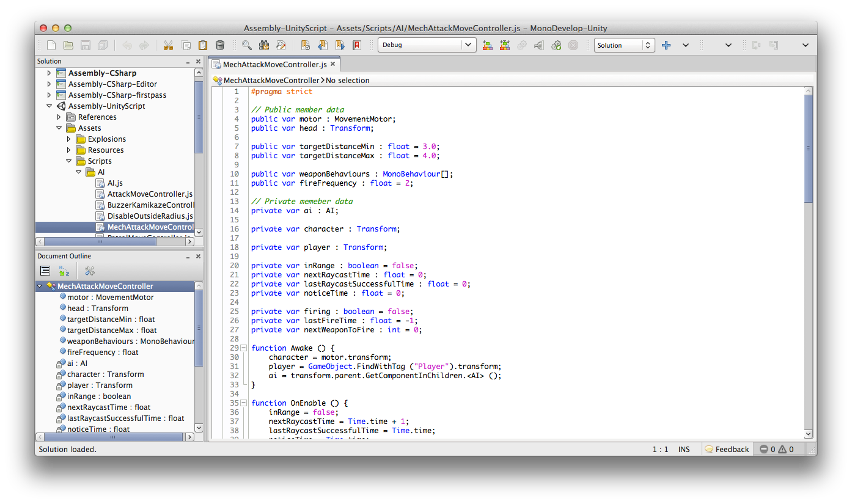This screenshot has width=852, height=504.
Task: Click the Debug gear-with-play icon
Action: pos(556,45)
